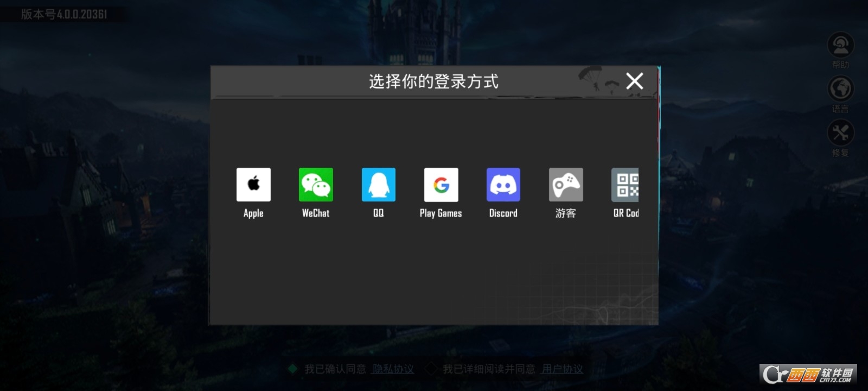Screen dimensions: 868x391
Task: Open the 用户协议 user agreement link
Action: (x=562, y=369)
